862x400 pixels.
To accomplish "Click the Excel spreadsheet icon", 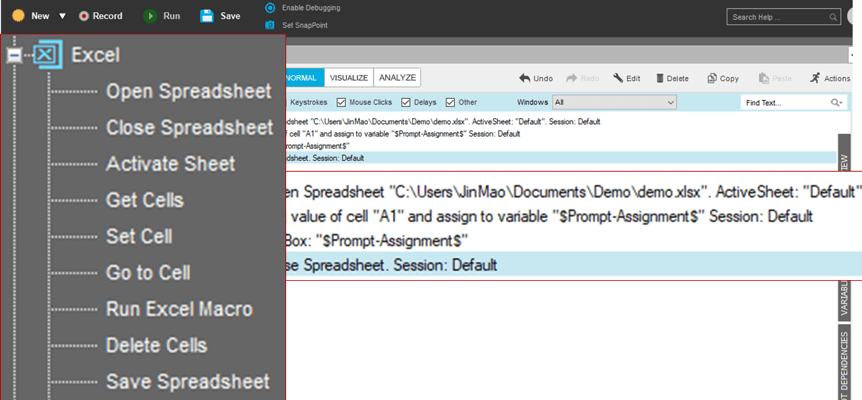I will pos(47,54).
